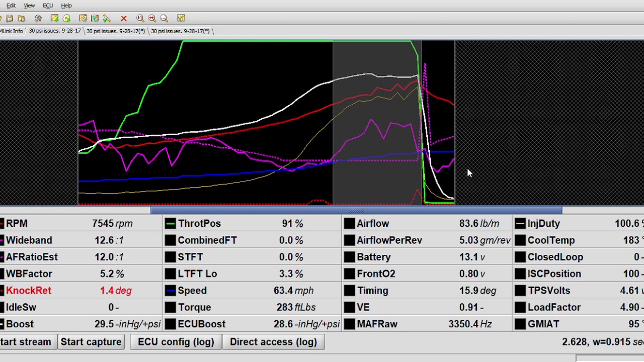The width and height of the screenshot is (644, 362).
Task: Open the ECU menu
Action: pos(48,6)
